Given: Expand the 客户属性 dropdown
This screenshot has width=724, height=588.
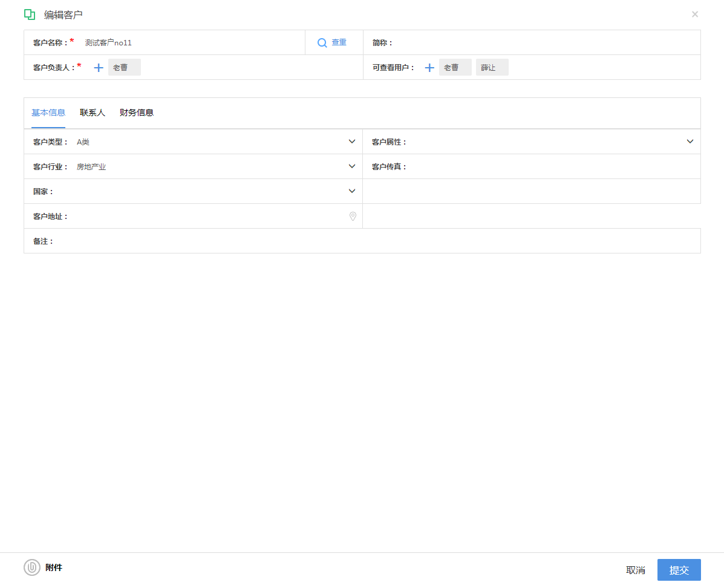Looking at the screenshot, I should (x=690, y=142).
